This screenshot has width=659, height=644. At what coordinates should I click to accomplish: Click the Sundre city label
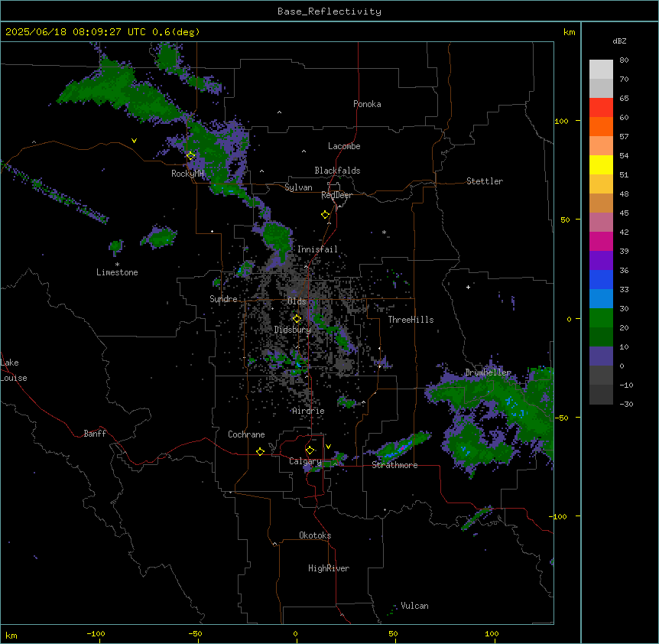tap(223, 299)
